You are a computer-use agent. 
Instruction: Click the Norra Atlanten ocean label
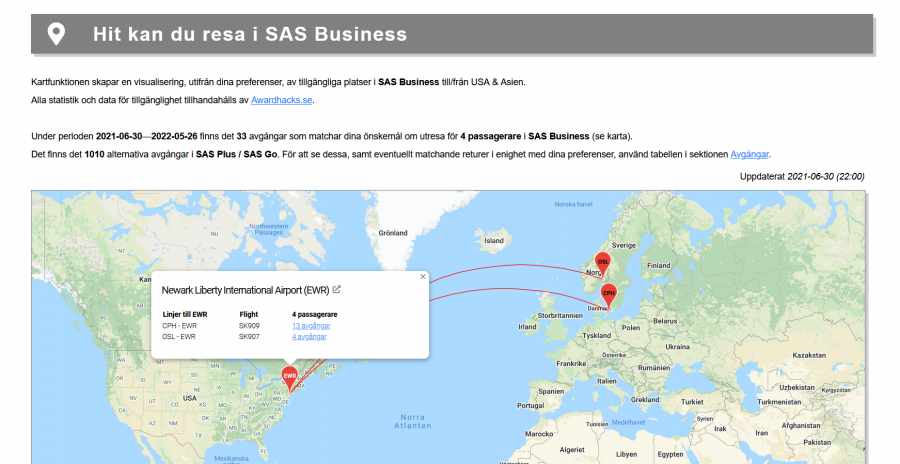coord(411,421)
